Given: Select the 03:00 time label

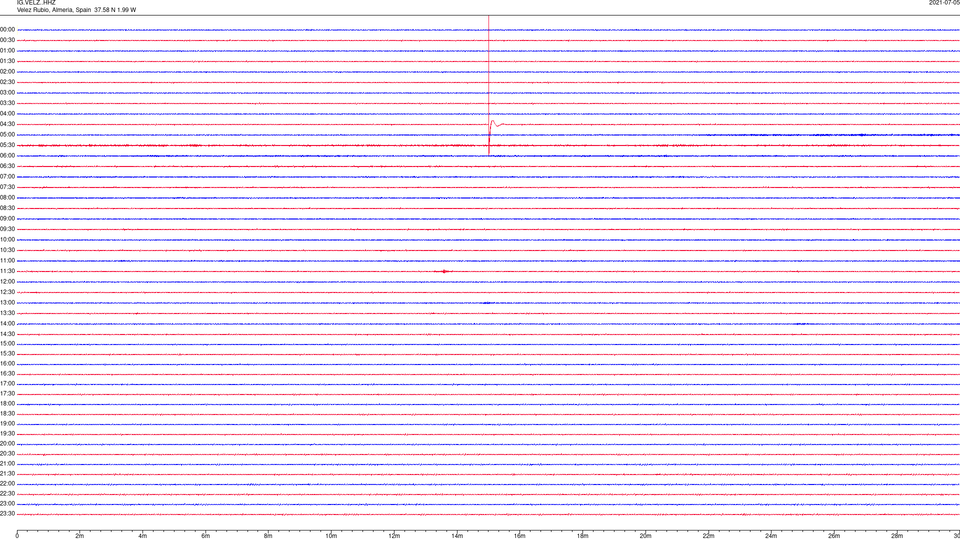Looking at the screenshot, I should pyautogui.click(x=7, y=92).
